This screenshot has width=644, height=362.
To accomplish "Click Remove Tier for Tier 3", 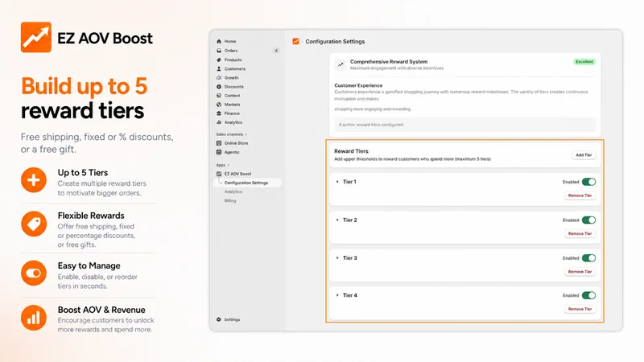I will pos(580,272).
